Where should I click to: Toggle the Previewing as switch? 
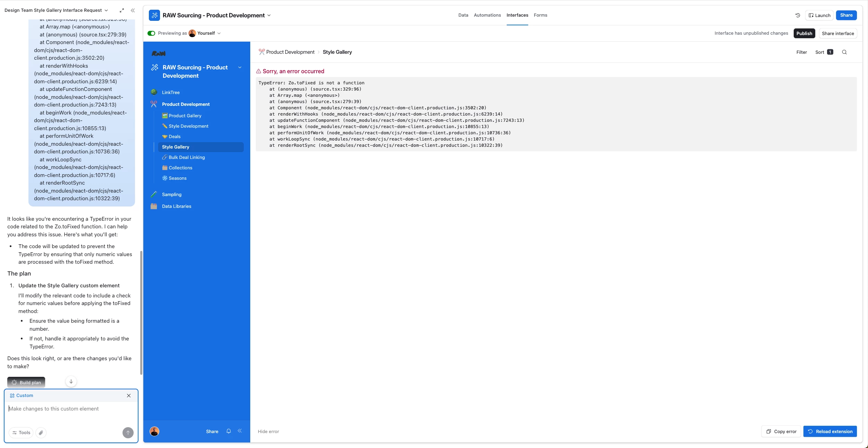151,33
